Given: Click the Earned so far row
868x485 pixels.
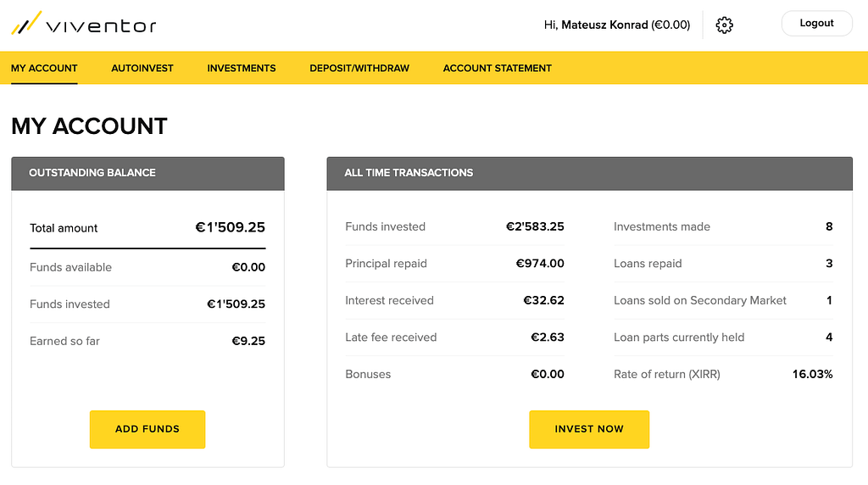Looking at the screenshot, I should (147, 341).
